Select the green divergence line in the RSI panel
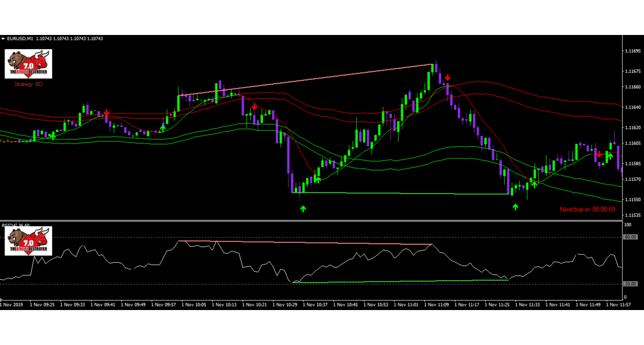 tap(401, 281)
